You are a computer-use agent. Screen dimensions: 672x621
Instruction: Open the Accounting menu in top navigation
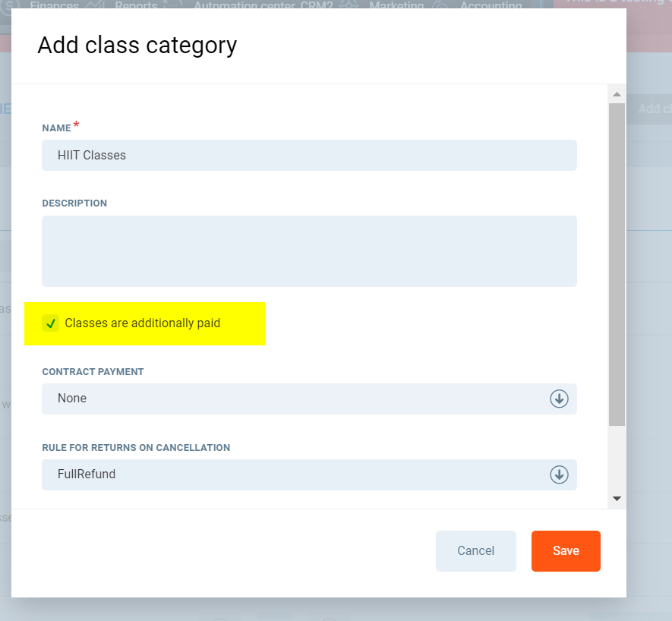(x=491, y=5)
